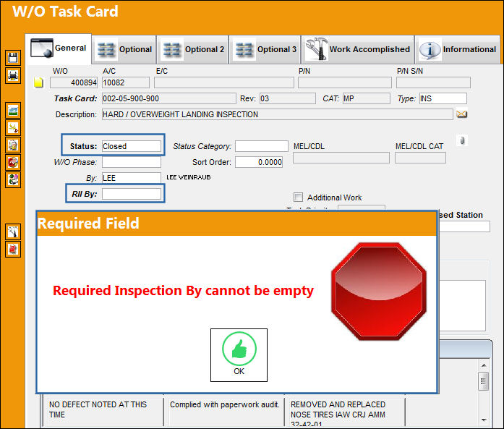This screenshot has width=504, height=429.
Task: Click the Rev field showing 03
Action: 288,98
